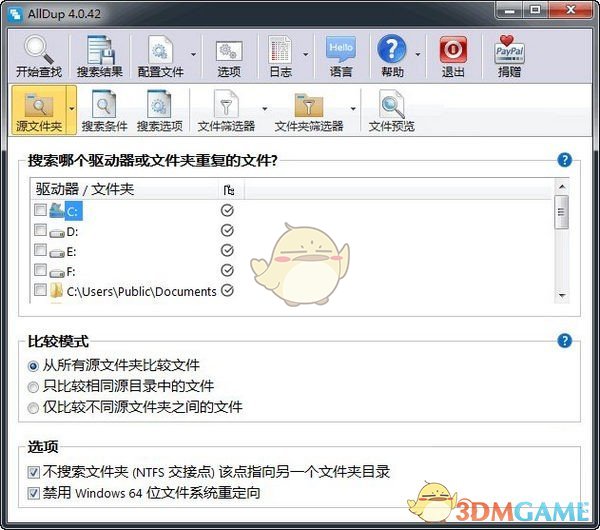
Task: Select the C: drive label
Action: point(73,212)
